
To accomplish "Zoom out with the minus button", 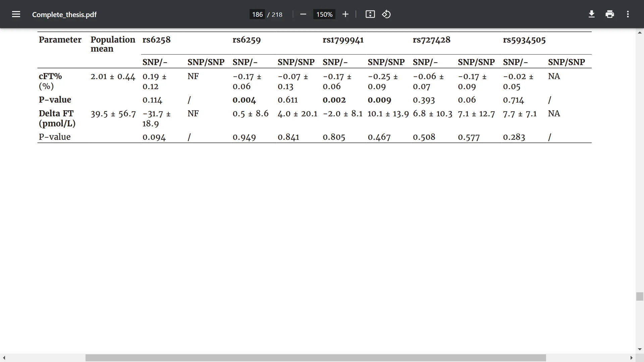I will point(303,14).
